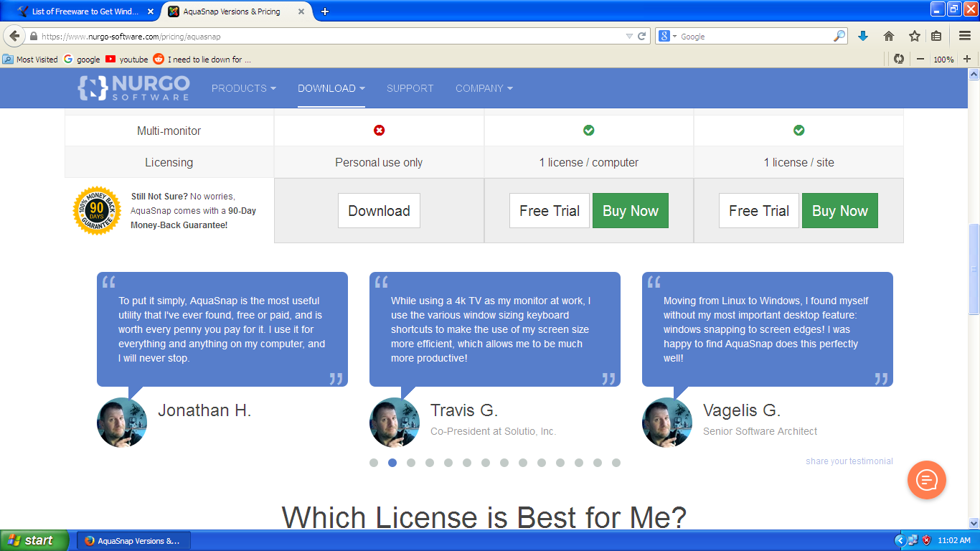
Task: Click the Nurgo Software logo
Action: [133, 88]
